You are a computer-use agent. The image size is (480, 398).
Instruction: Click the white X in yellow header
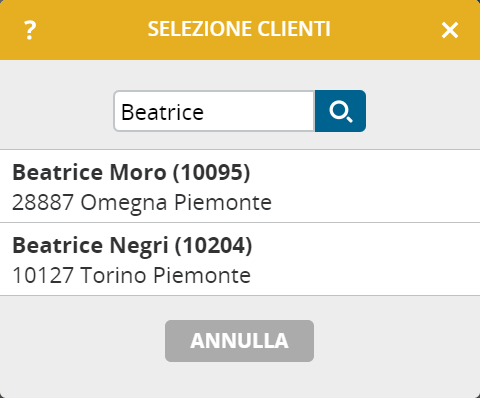(450, 30)
